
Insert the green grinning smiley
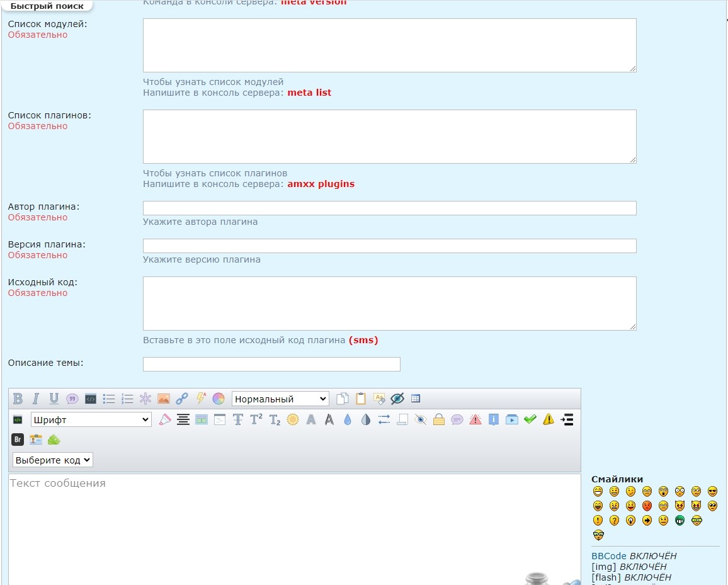click(680, 520)
